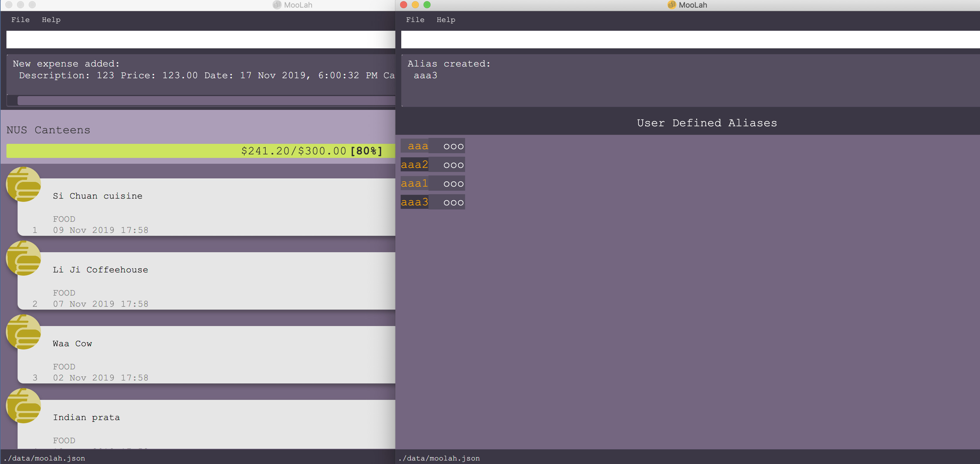Click the food icon beside Indian prata

coord(24,406)
